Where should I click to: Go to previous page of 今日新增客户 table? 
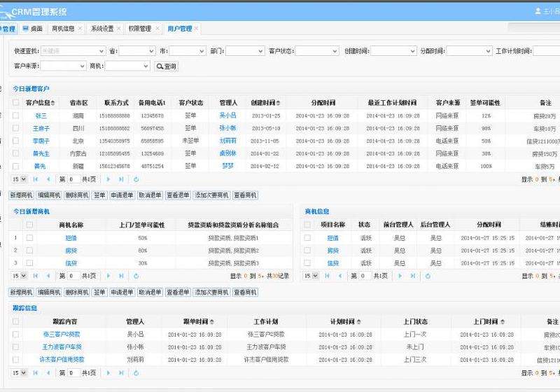(x=48, y=179)
